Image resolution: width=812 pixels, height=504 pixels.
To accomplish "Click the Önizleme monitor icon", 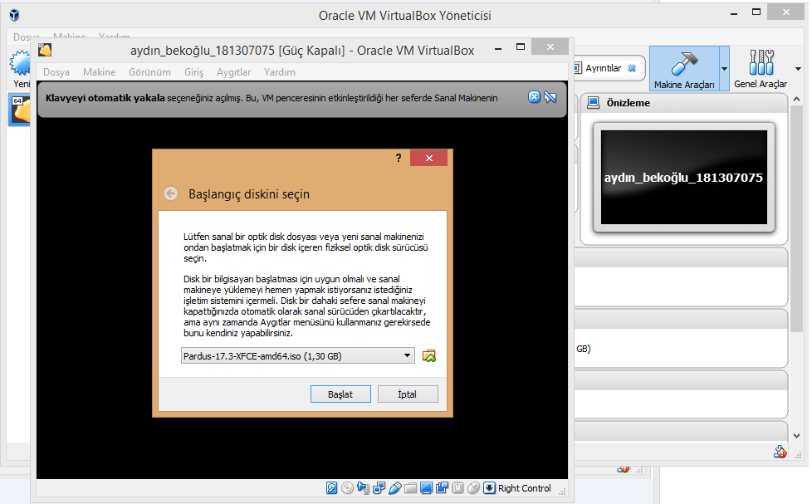I will tap(594, 103).
